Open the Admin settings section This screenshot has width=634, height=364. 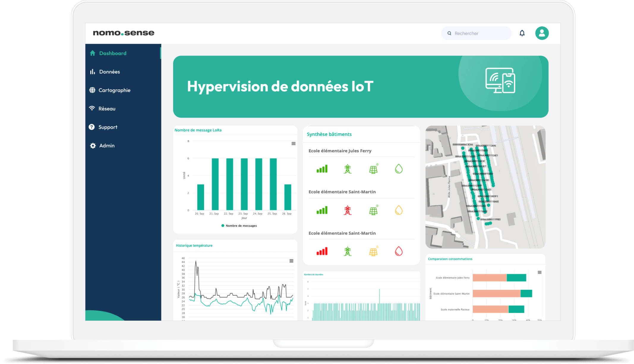coord(107,146)
